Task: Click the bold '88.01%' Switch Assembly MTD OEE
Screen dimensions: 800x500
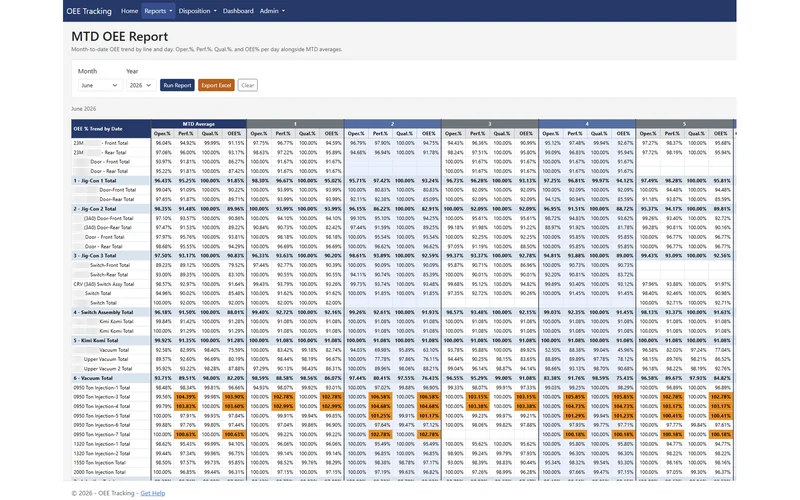Action: pos(234,312)
